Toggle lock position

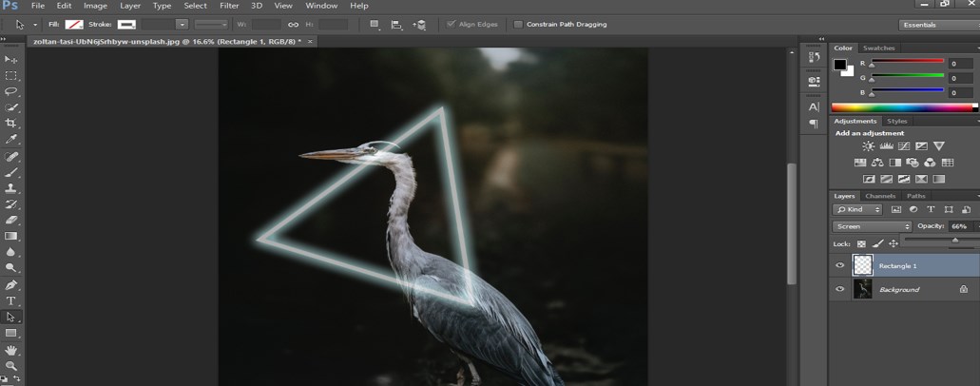[894, 243]
